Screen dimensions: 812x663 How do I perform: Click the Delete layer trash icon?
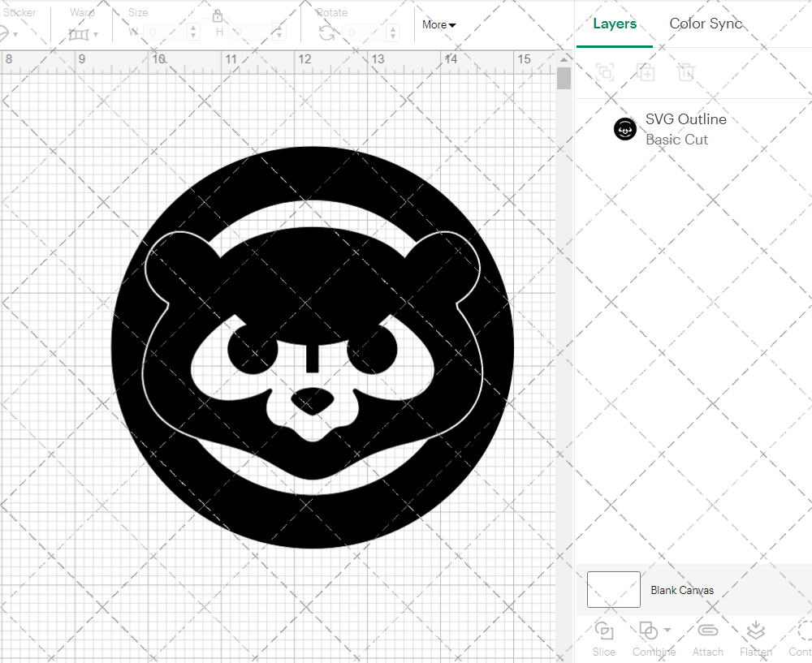point(686,72)
